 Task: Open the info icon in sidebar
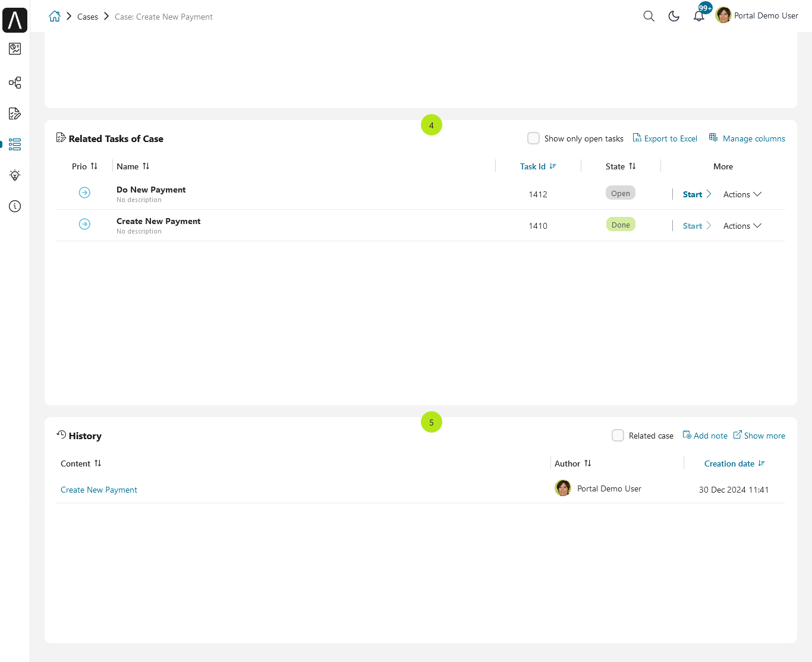15,206
